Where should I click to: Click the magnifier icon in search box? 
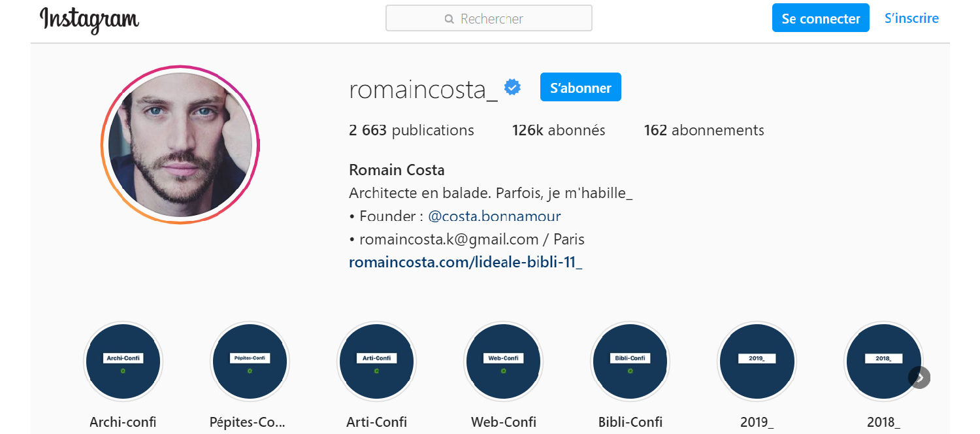click(x=449, y=19)
